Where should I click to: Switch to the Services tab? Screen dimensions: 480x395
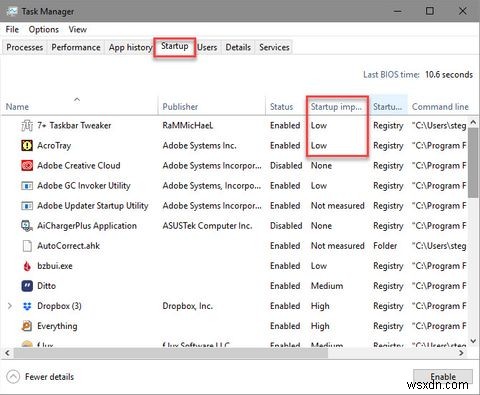coord(274,47)
